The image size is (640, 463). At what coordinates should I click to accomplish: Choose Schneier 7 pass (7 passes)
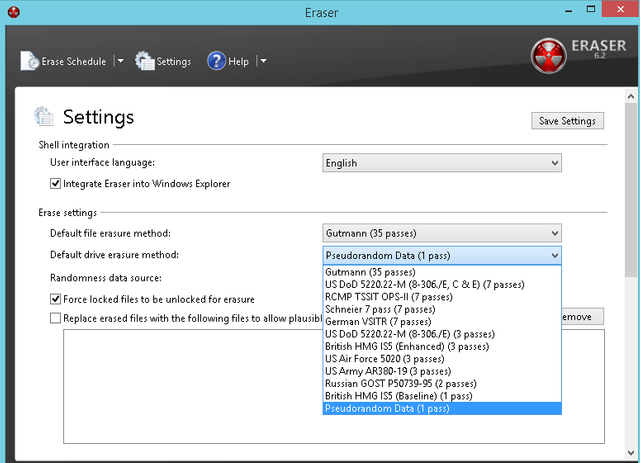click(442, 309)
